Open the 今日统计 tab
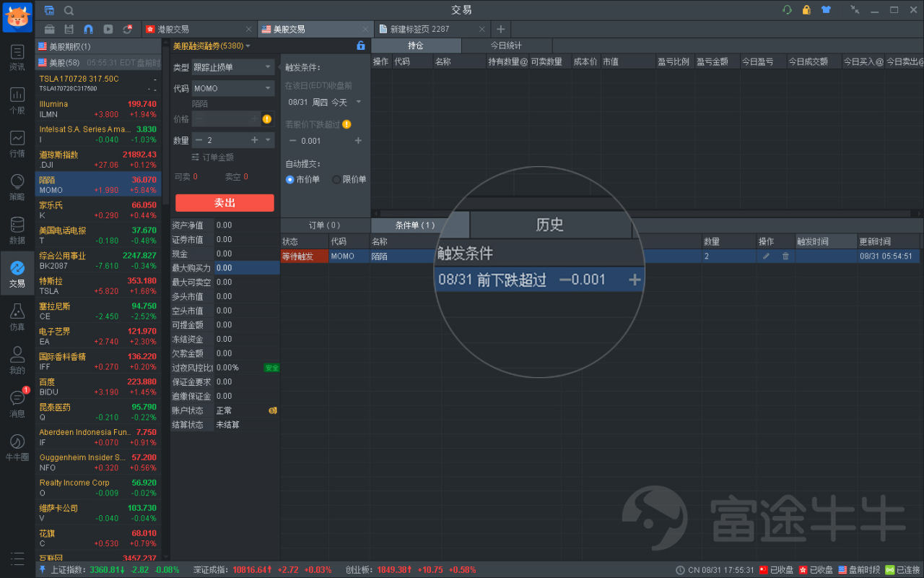 coord(506,46)
